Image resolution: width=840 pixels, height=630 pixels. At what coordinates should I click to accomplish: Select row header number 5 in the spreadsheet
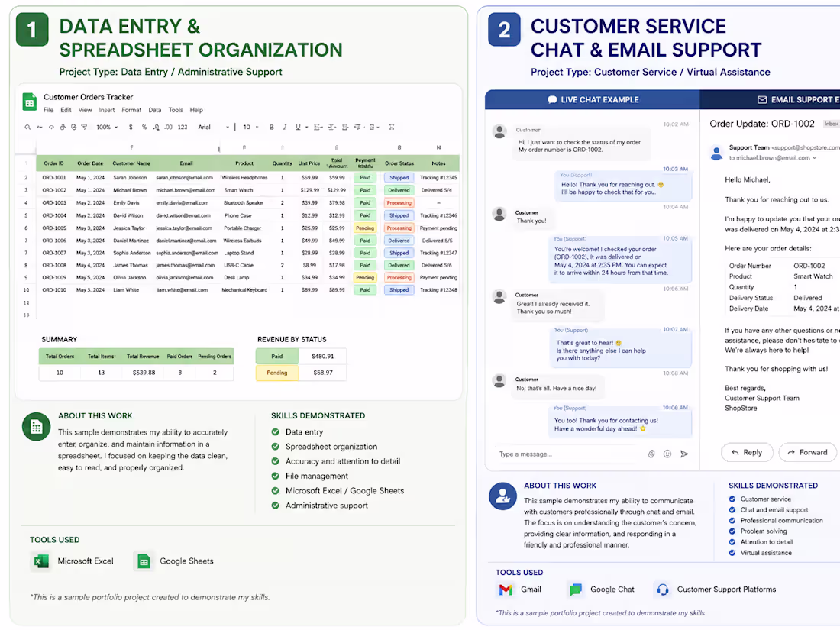click(x=26, y=215)
